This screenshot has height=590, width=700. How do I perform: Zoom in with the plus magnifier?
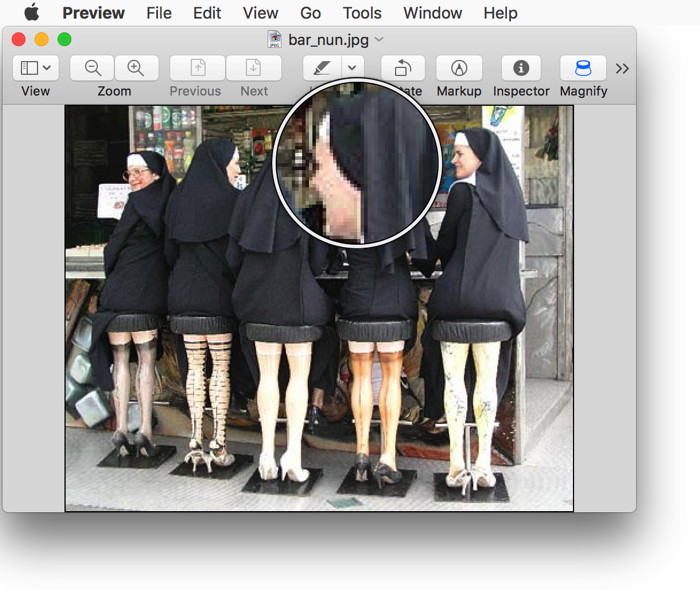click(136, 68)
